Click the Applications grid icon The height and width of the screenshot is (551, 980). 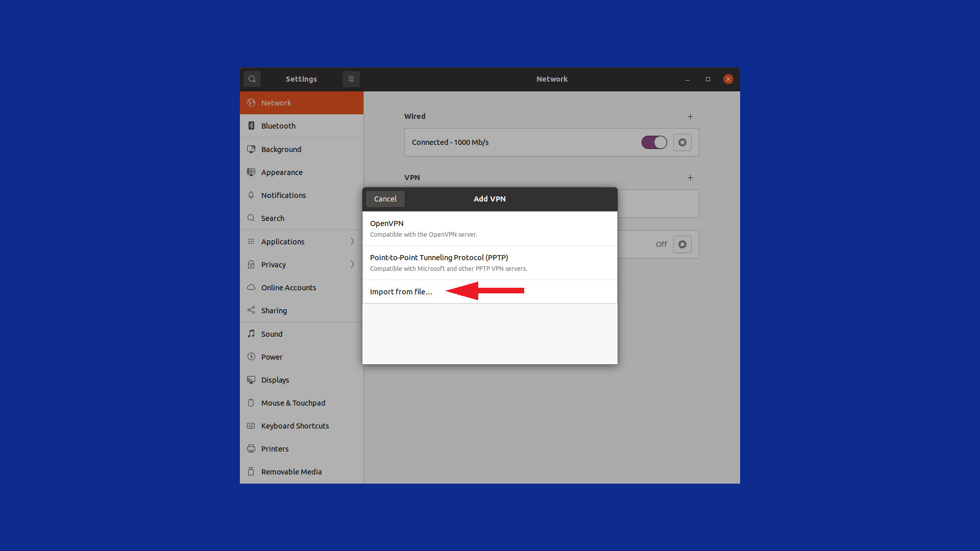(251, 241)
